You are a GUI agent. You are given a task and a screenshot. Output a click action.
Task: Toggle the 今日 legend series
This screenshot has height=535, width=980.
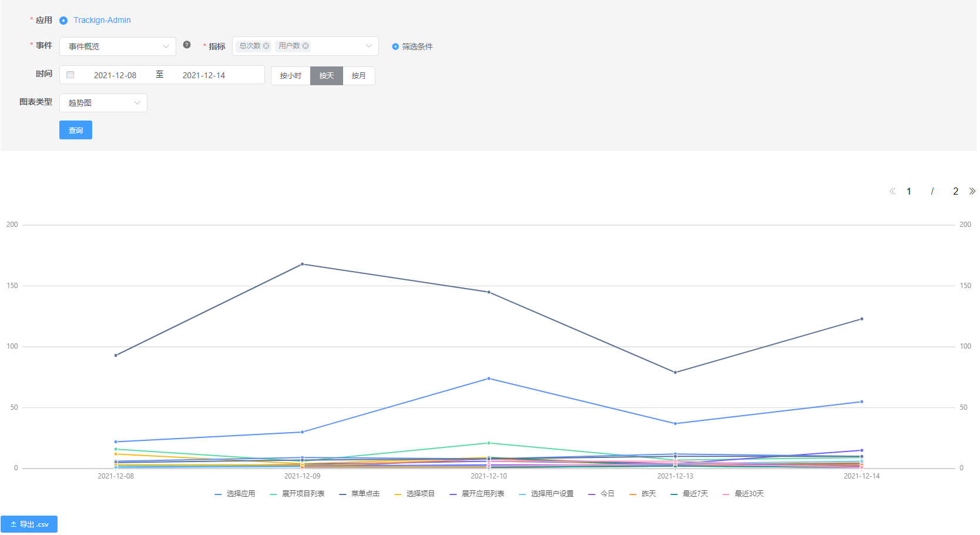602,494
